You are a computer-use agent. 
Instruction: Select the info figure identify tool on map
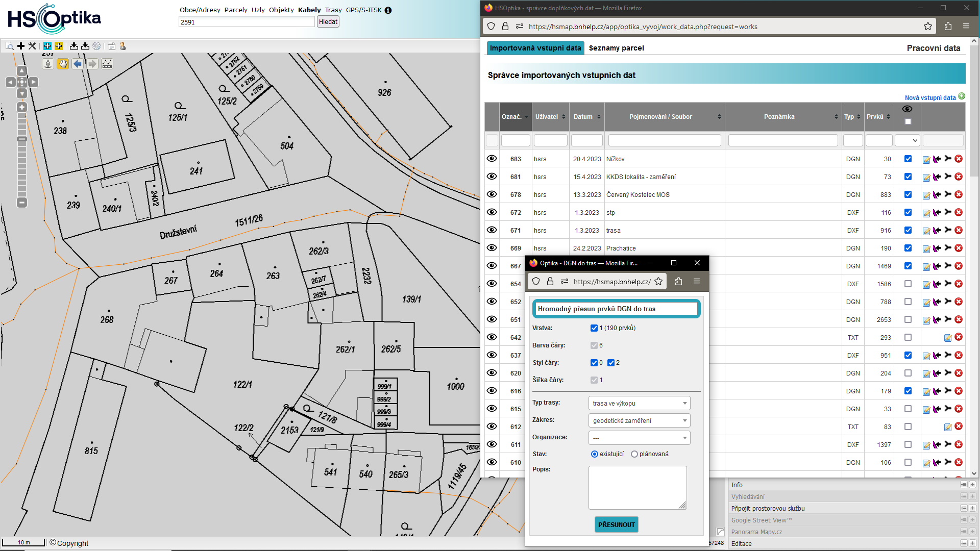[x=48, y=64]
